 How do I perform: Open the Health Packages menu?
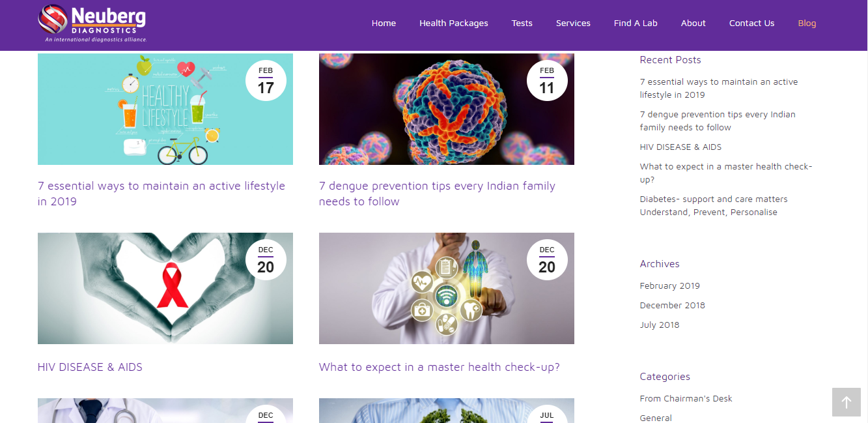click(x=453, y=23)
